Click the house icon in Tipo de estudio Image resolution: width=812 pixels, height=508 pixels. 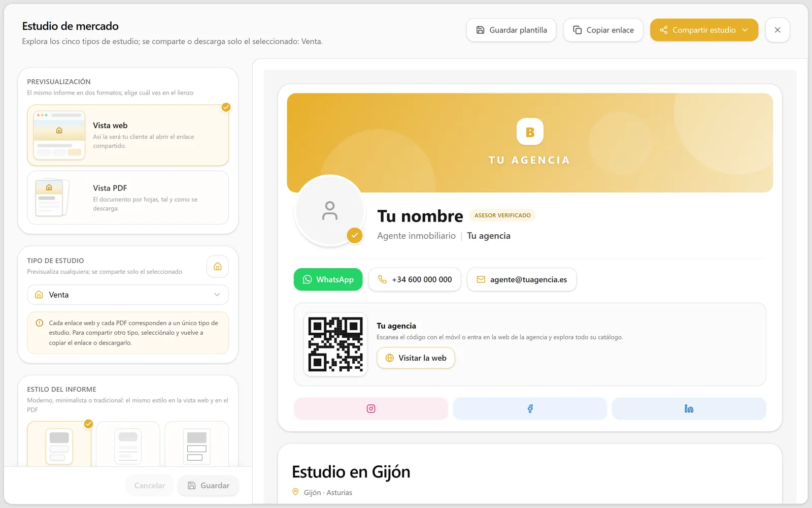pyautogui.click(x=218, y=266)
